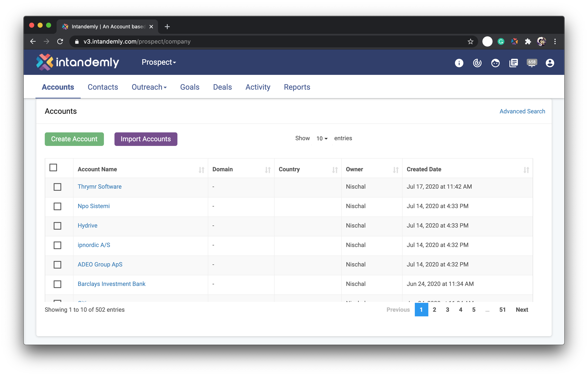Open the 658 notifications message icon
588x376 pixels.
click(532, 63)
